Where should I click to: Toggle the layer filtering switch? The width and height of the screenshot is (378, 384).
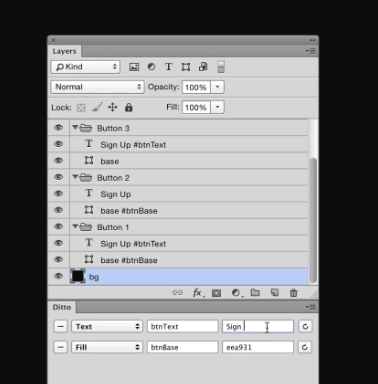pos(221,67)
